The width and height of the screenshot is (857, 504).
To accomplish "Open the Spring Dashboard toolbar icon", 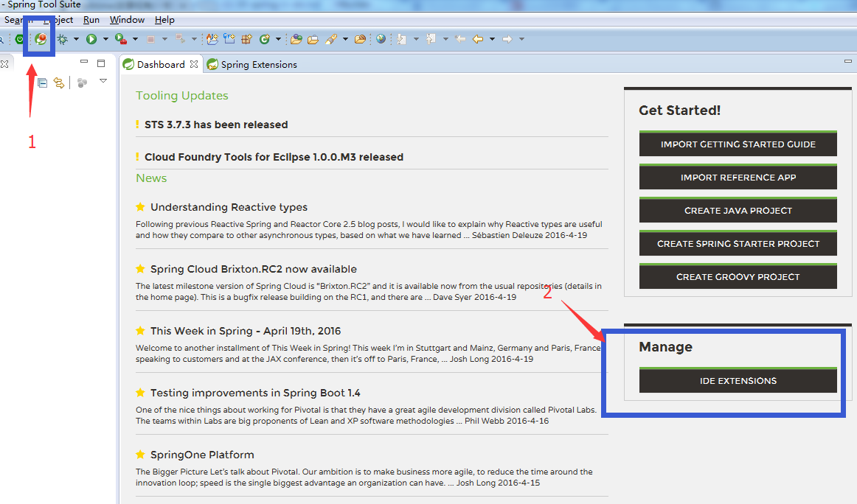I will 41,39.
